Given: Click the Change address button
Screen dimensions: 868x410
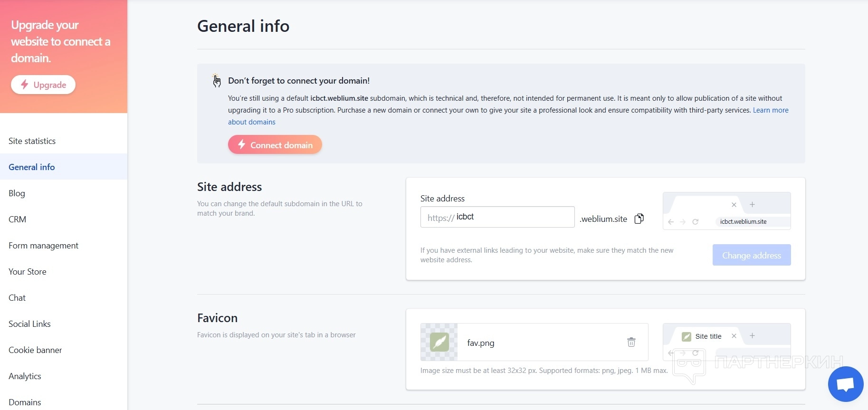Looking at the screenshot, I should pos(751,255).
